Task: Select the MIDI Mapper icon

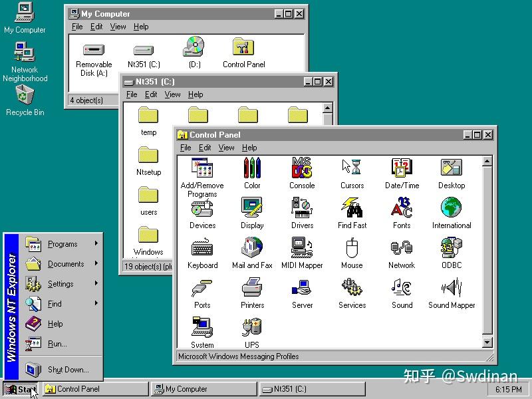Action: click(302, 249)
